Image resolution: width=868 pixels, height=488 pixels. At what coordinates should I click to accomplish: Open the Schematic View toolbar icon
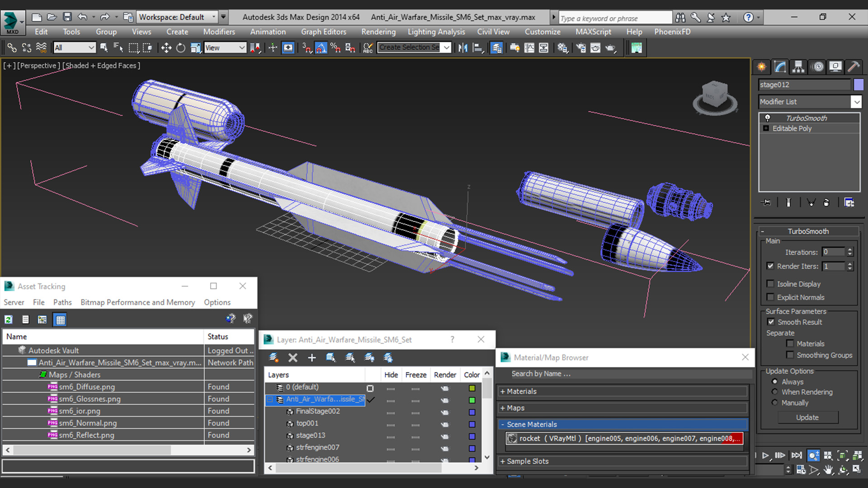click(544, 47)
